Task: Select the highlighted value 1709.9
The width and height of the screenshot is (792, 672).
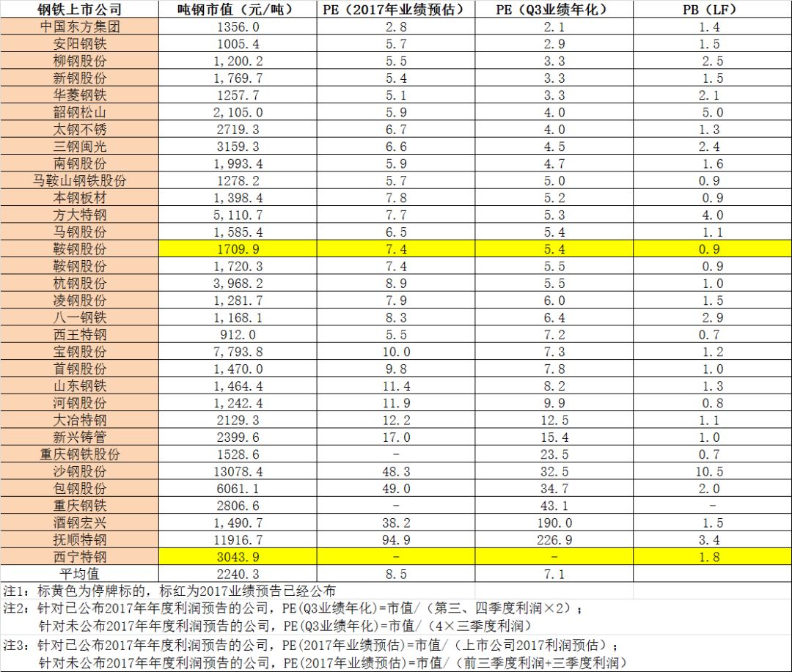Action: pos(238,249)
